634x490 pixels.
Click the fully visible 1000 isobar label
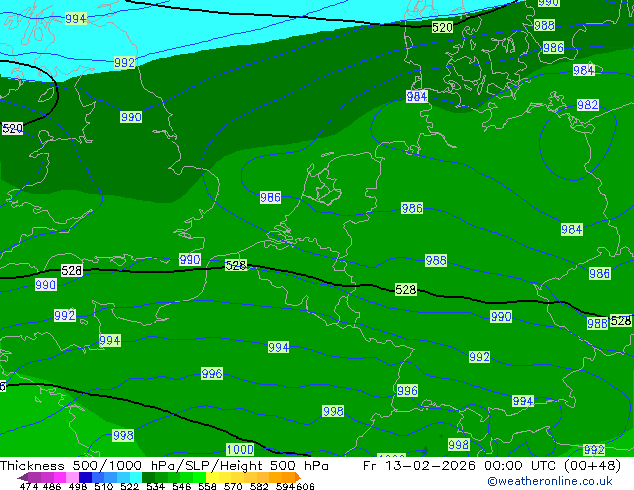(240, 449)
